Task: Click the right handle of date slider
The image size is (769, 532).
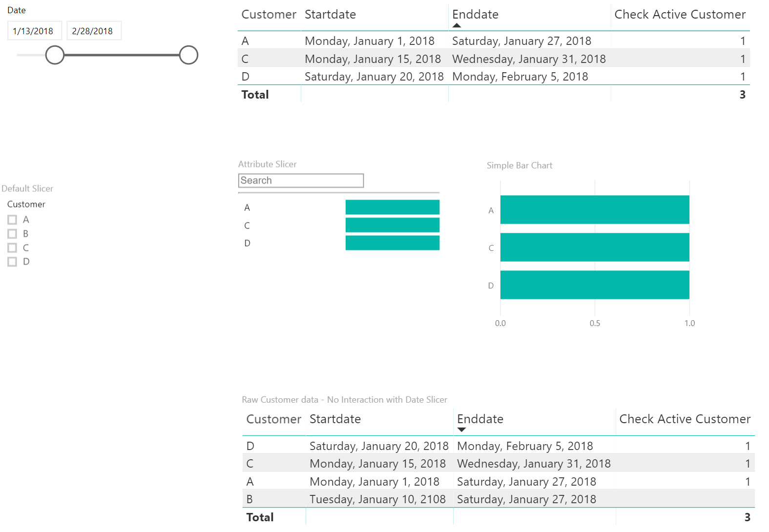Action: (x=188, y=55)
